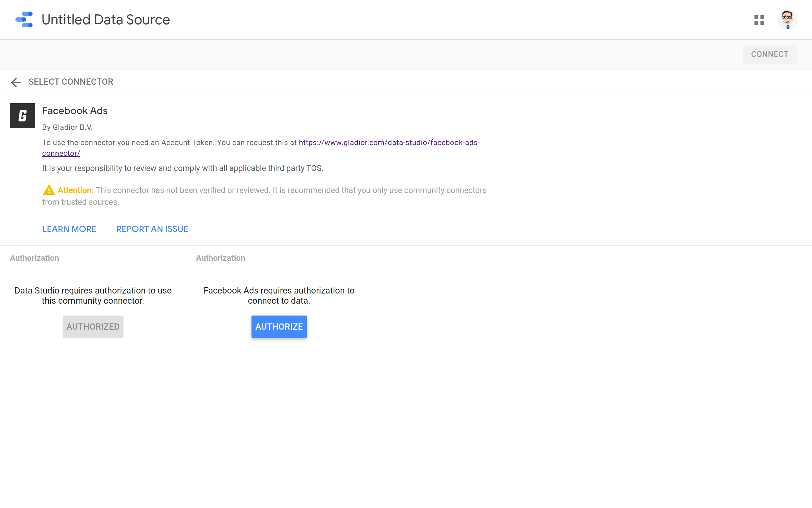Click the blue AUTHORIZE button
The image size is (812, 508).
point(279,327)
